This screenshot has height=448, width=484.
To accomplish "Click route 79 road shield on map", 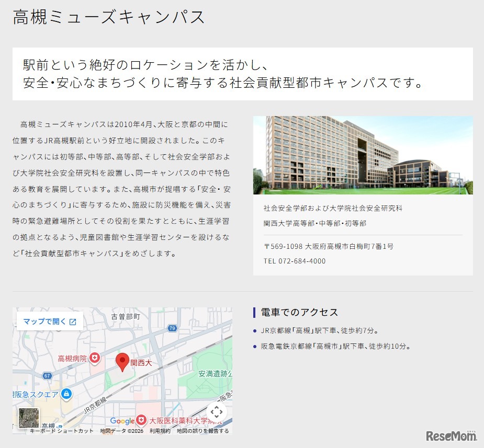I will (172, 328).
